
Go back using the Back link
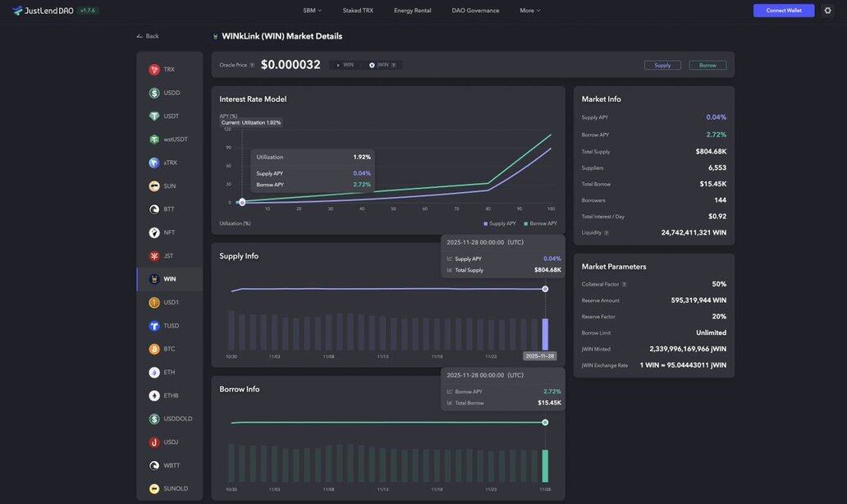click(x=148, y=36)
